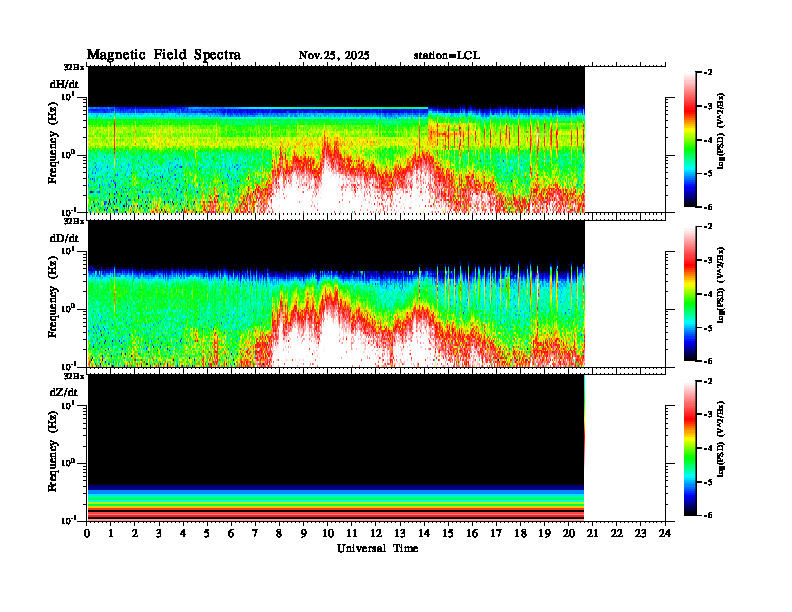Click the "dD/dt" panel label
The width and height of the screenshot is (792, 612).
click(64, 238)
